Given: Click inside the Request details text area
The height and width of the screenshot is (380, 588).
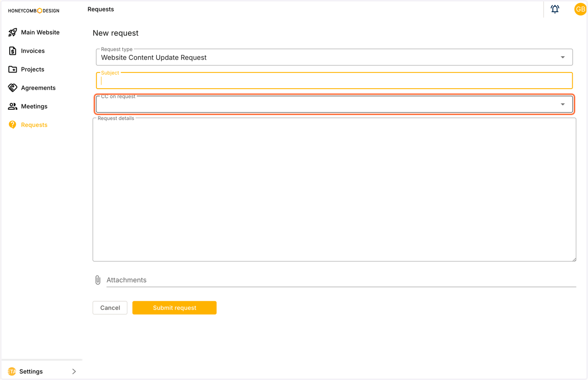Looking at the screenshot, I should 334,190.
